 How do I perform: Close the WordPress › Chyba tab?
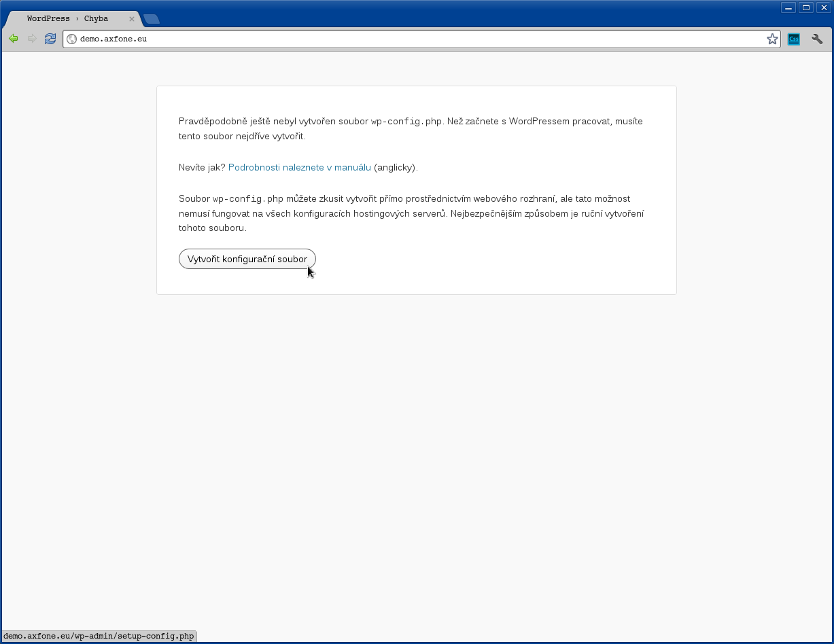tap(132, 19)
